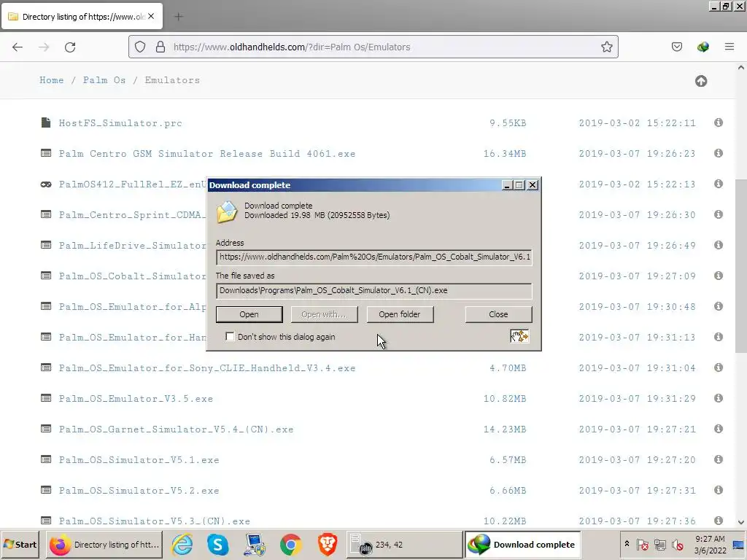Download Palm_OS_Simulator_V5.2.exe link
The width and height of the screenshot is (747, 560).
point(139,491)
